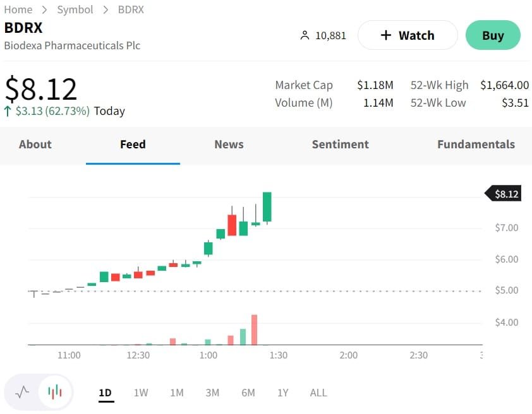
Task: Click the watchers person icon
Action: click(305, 35)
